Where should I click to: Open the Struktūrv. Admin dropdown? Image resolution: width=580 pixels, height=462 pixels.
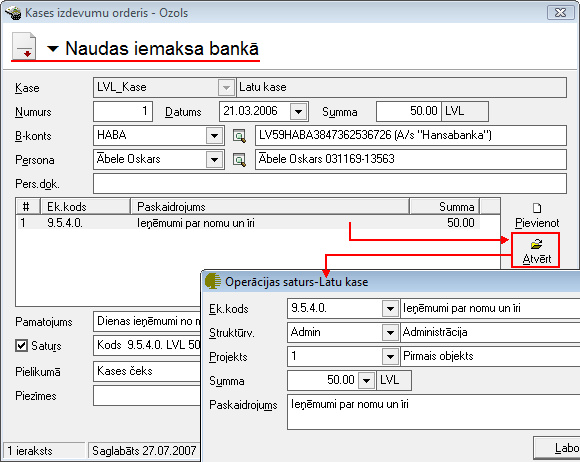pos(390,333)
